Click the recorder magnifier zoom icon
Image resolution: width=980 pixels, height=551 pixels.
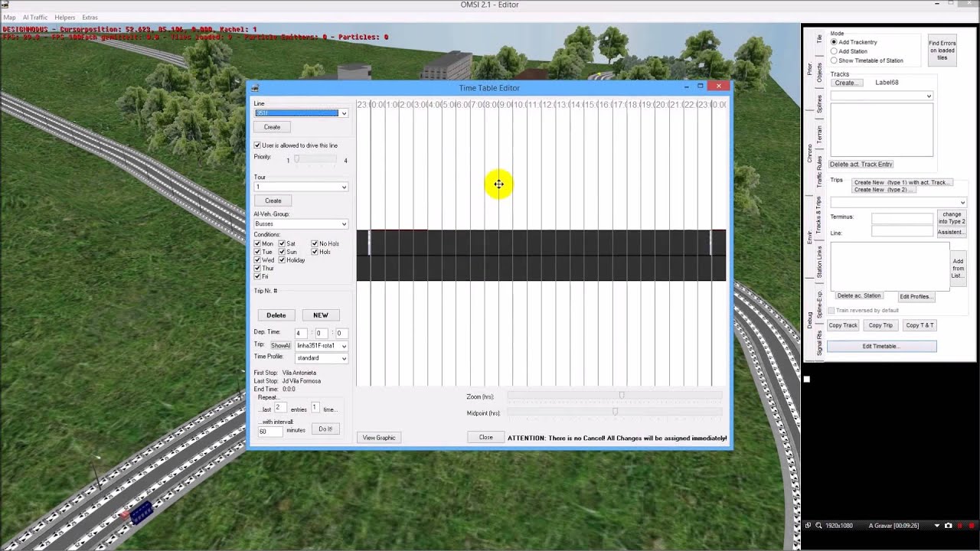tap(818, 526)
